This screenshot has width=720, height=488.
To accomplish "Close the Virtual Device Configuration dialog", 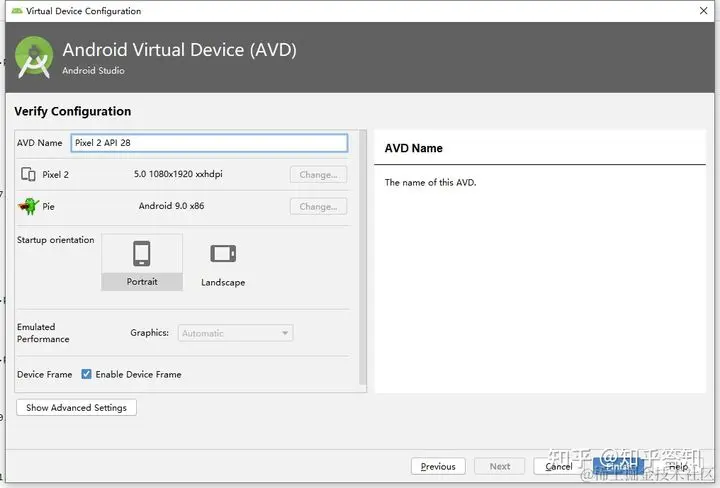I will click(x=703, y=11).
